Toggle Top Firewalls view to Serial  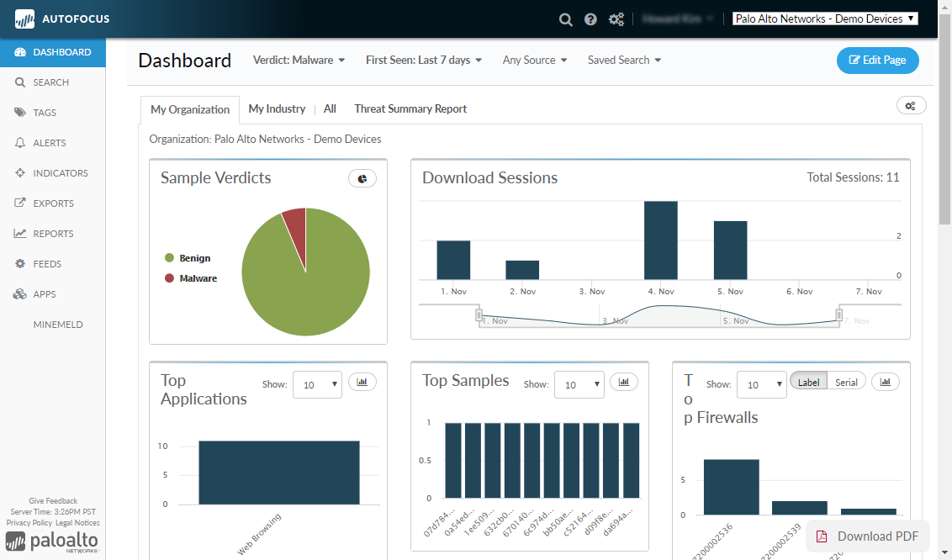[x=846, y=382]
